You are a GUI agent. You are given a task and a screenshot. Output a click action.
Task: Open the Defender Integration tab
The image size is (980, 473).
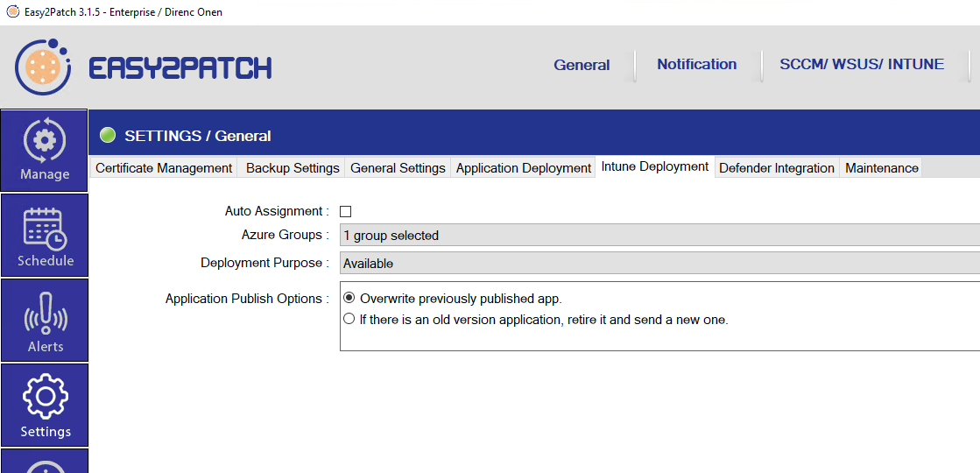(776, 168)
